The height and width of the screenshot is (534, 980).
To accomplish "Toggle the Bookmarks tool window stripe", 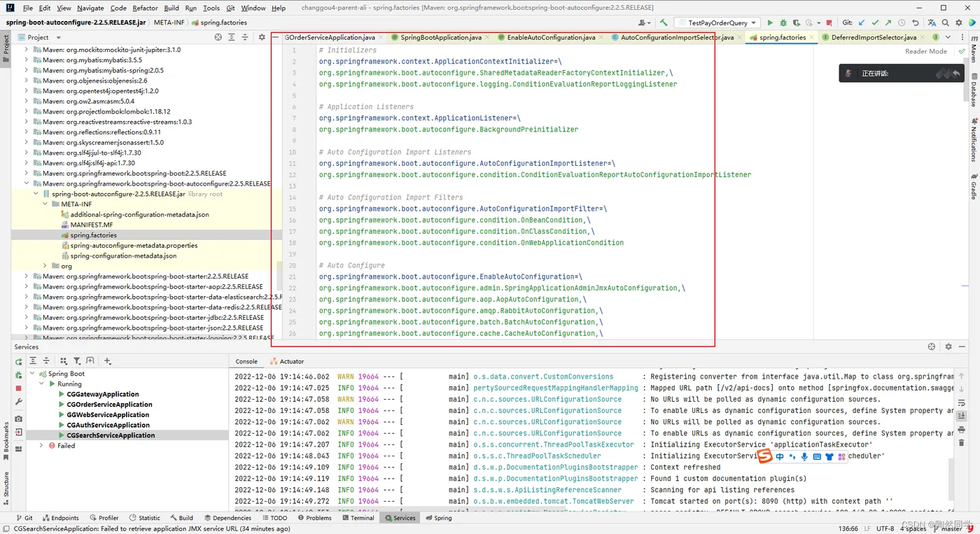I will 6,442.
